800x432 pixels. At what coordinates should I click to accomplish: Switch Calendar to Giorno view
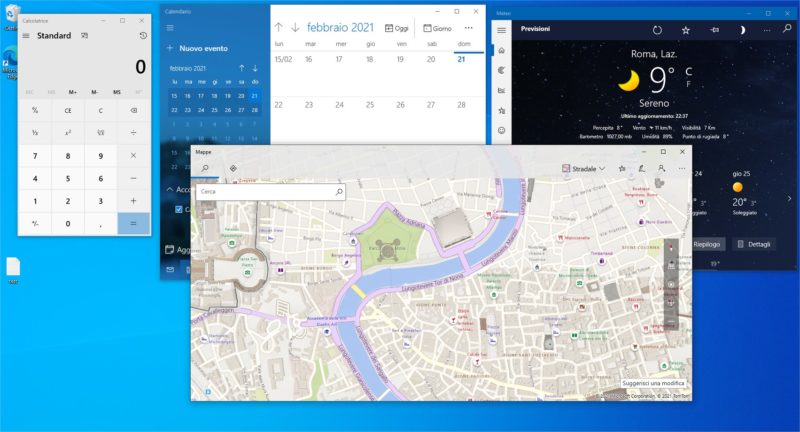[437, 28]
